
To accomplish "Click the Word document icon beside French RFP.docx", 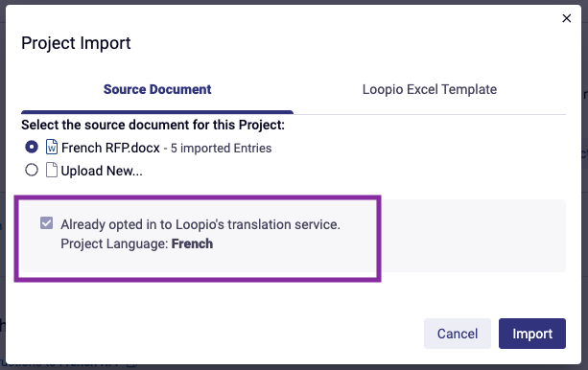I will (x=52, y=147).
